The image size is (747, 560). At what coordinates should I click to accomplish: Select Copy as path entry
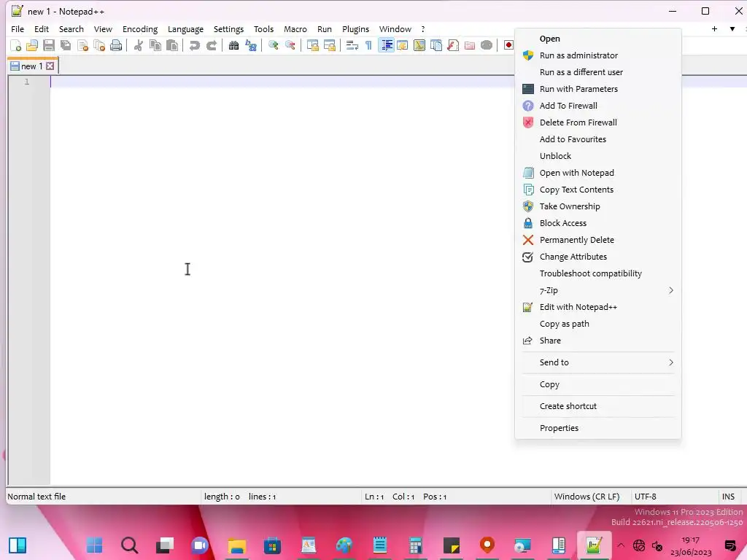(598, 324)
